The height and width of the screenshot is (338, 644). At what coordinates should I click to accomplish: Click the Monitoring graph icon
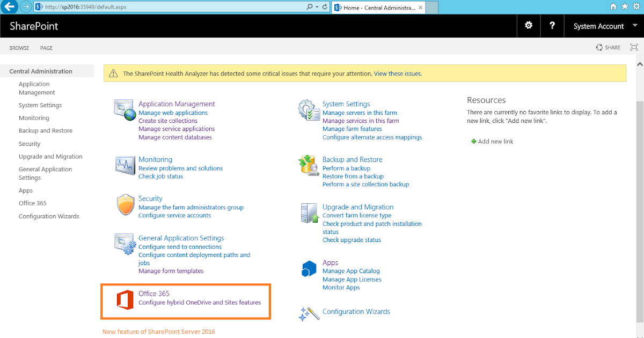pos(125,164)
